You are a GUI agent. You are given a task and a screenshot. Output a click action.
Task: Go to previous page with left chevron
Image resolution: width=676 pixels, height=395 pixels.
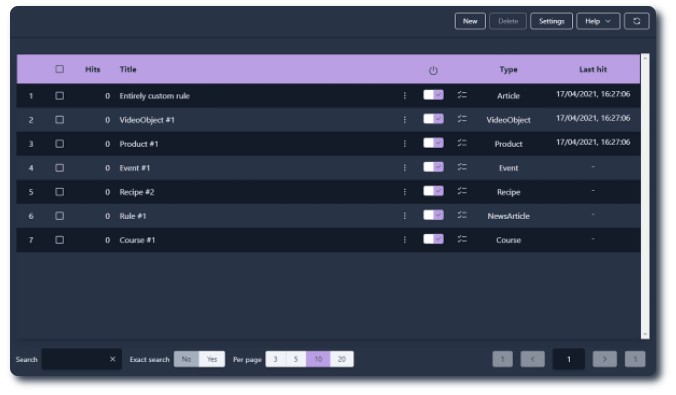pyautogui.click(x=532, y=359)
